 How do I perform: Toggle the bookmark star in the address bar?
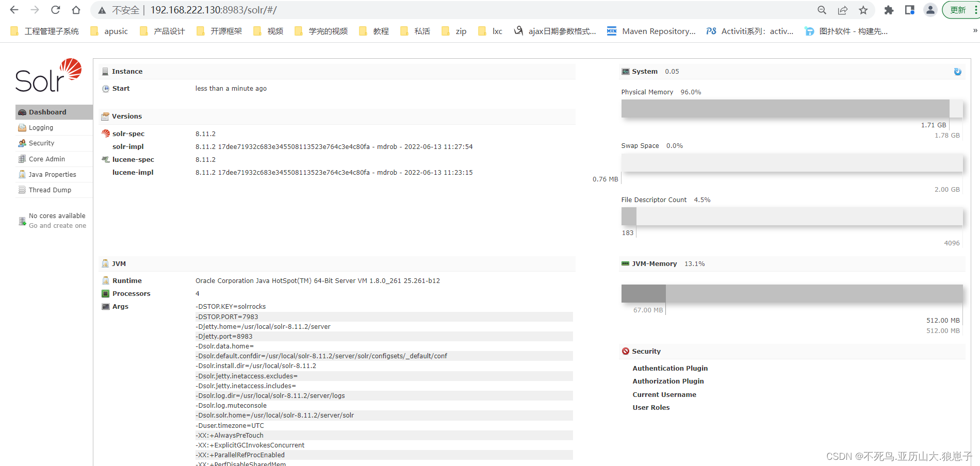pos(864,10)
